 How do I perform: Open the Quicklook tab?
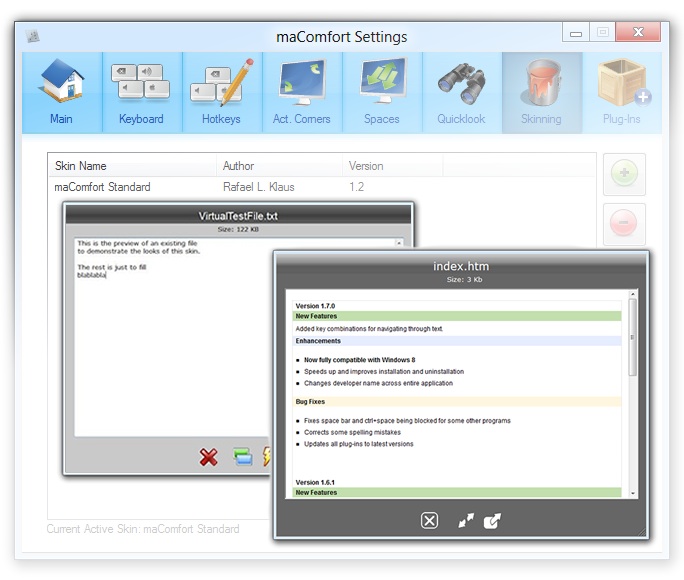[462, 92]
